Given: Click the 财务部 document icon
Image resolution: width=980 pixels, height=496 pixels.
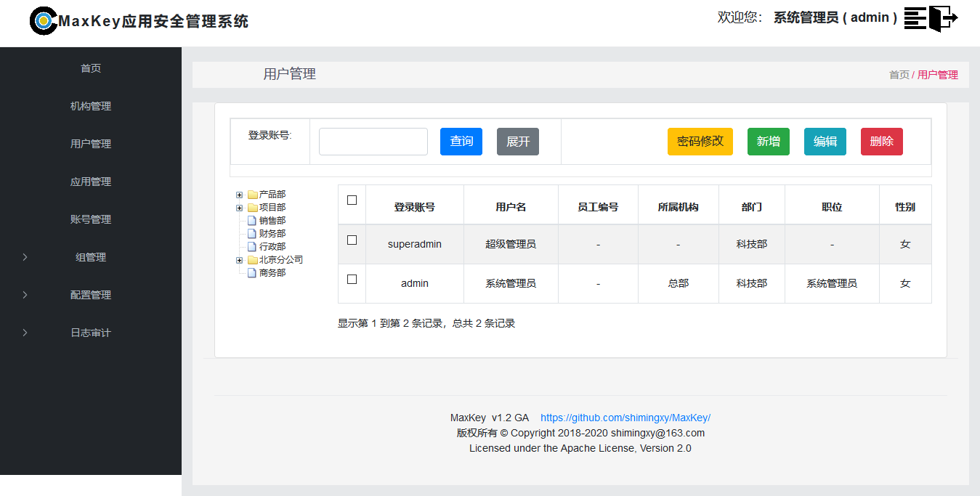Looking at the screenshot, I should point(252,234).
